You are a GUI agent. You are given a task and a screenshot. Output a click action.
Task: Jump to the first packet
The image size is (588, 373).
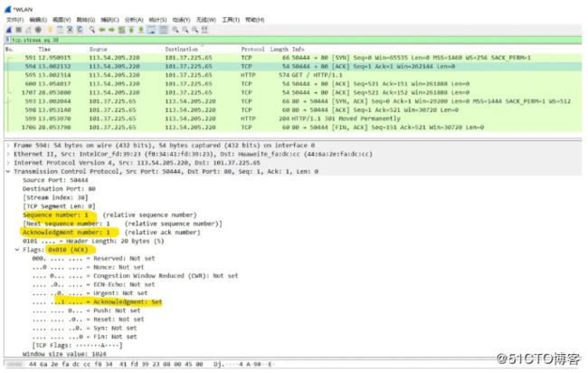tap(131, 30)
